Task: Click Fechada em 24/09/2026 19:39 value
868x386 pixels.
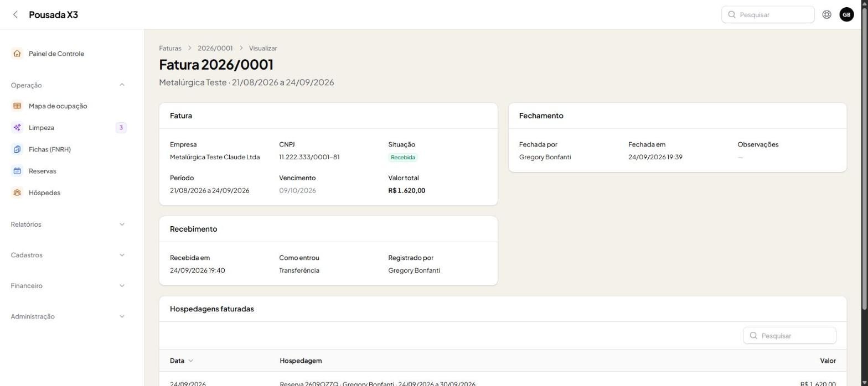Action: coord(655,157)
